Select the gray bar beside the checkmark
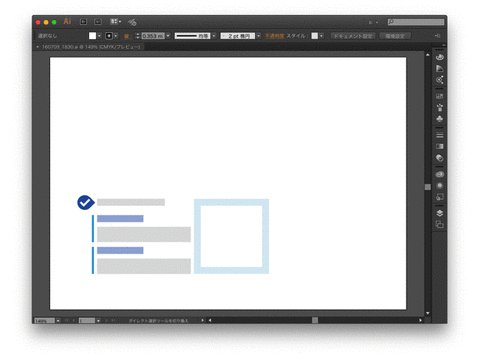The height and width of the screenshot is (360, 480). [131, 202]
